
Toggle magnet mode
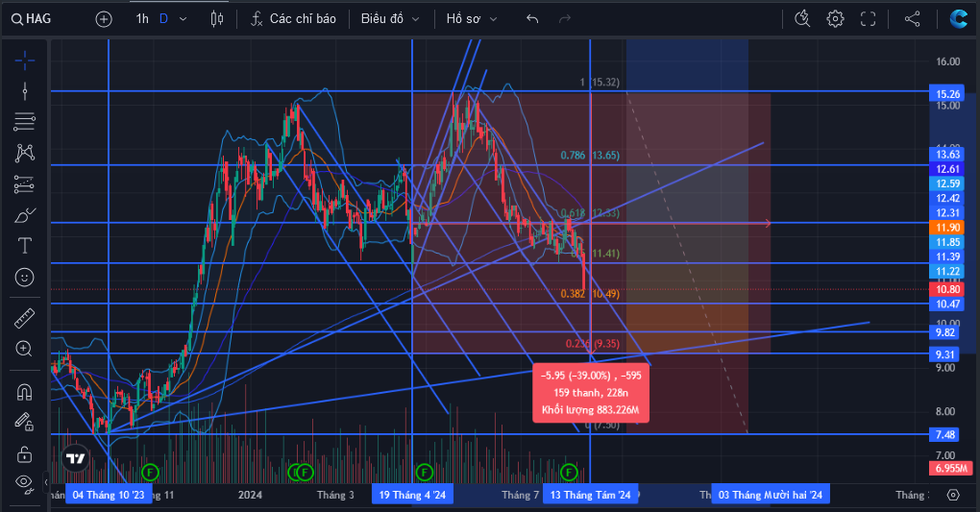24,392
